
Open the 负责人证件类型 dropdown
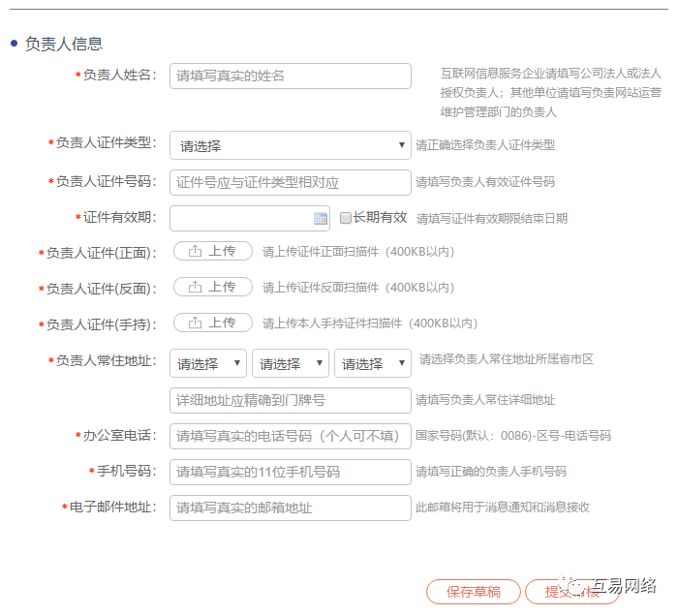[x=291, y=145]
